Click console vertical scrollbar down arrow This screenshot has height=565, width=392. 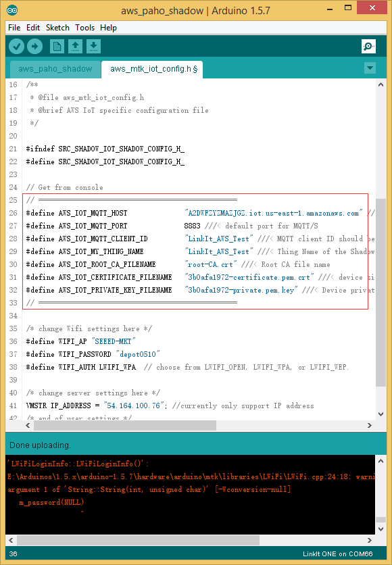(x=381, y=529)
